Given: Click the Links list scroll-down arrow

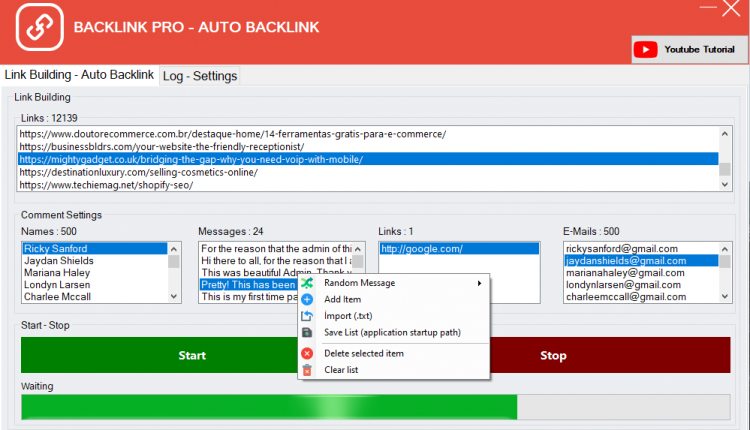Looking at the screenshot, I should [x=725, y=185].
